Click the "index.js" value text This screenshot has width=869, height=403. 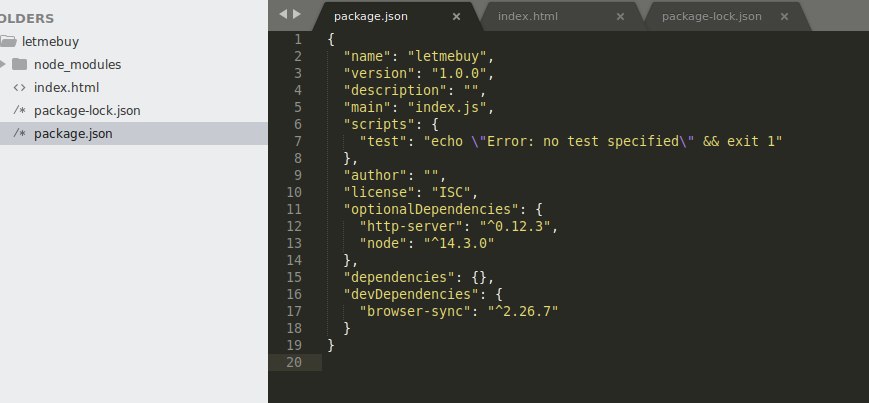[447, 107]
